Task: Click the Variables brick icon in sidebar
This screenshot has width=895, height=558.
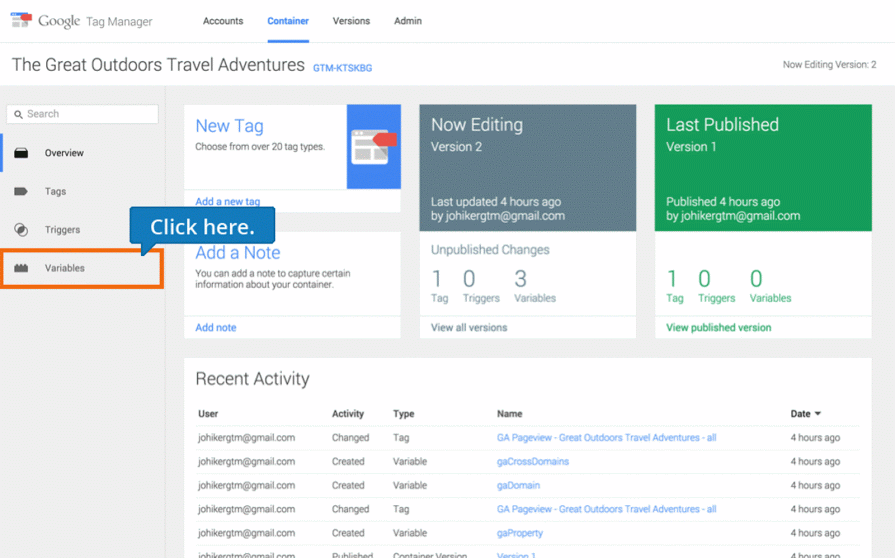Action: (21, 268)
